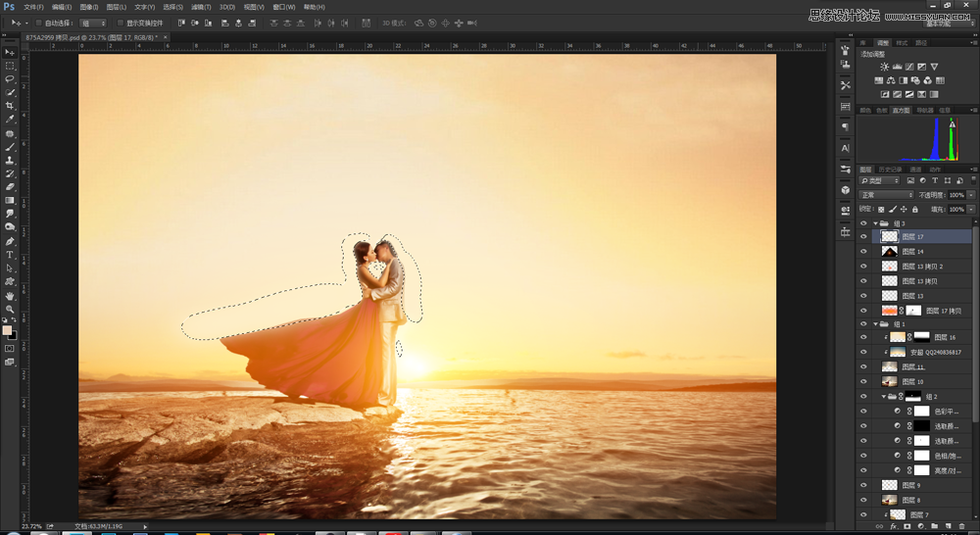Collapse the 组 2 group
Viewport: 980px width, 535px height.
(884, 396)
